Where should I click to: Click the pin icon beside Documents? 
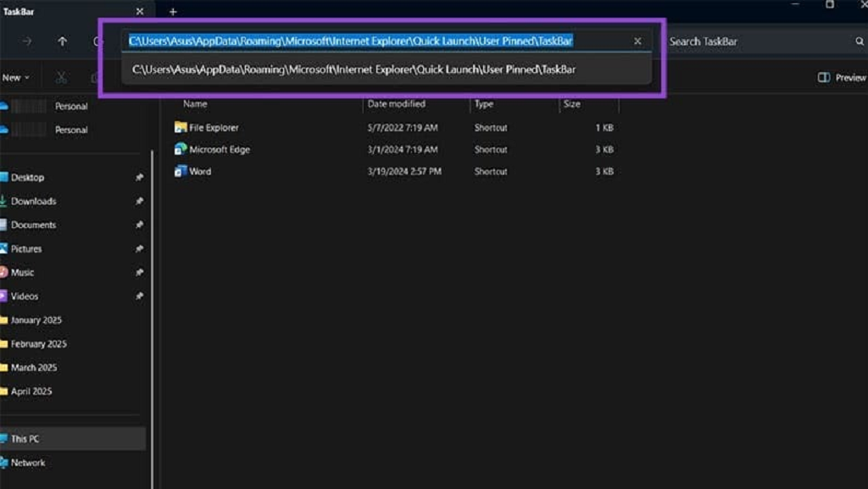point(139,225)
